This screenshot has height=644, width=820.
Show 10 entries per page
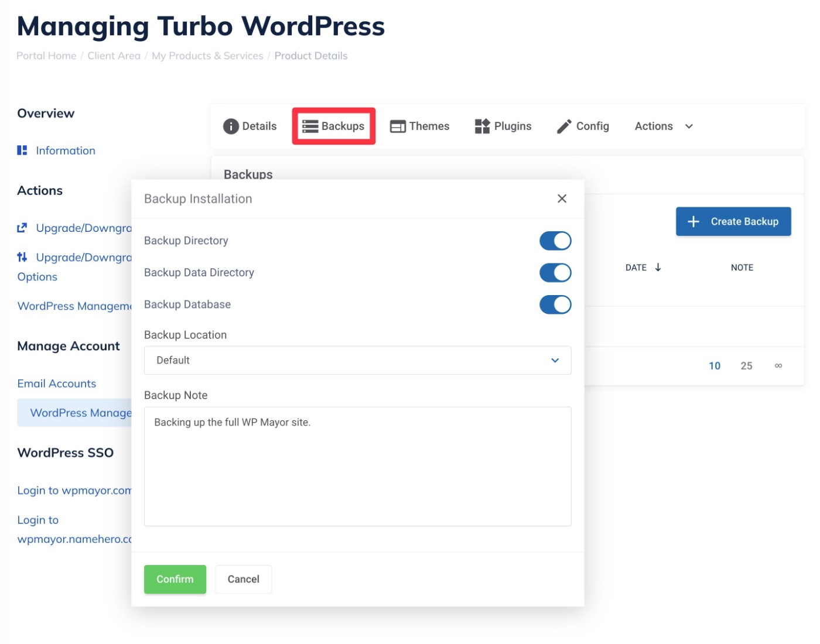pyautogui.click(x=715, y=366)
